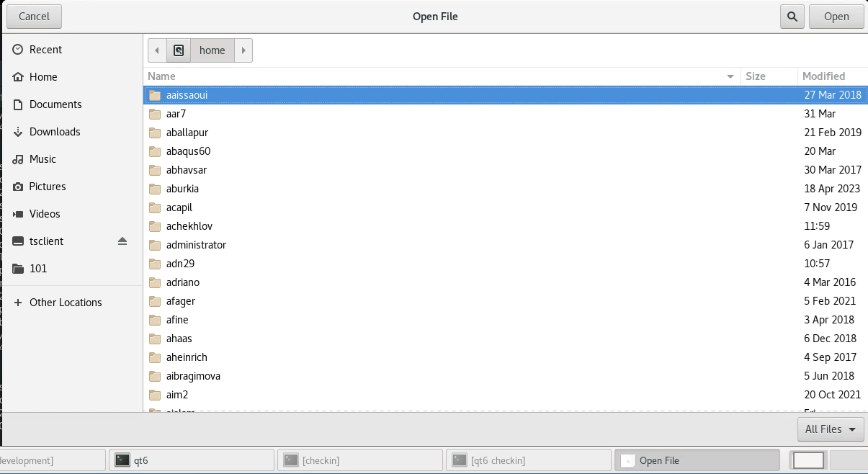
Task: Open Videos in the sidebar
Action: pyautogui.click(x=71, y=214)
